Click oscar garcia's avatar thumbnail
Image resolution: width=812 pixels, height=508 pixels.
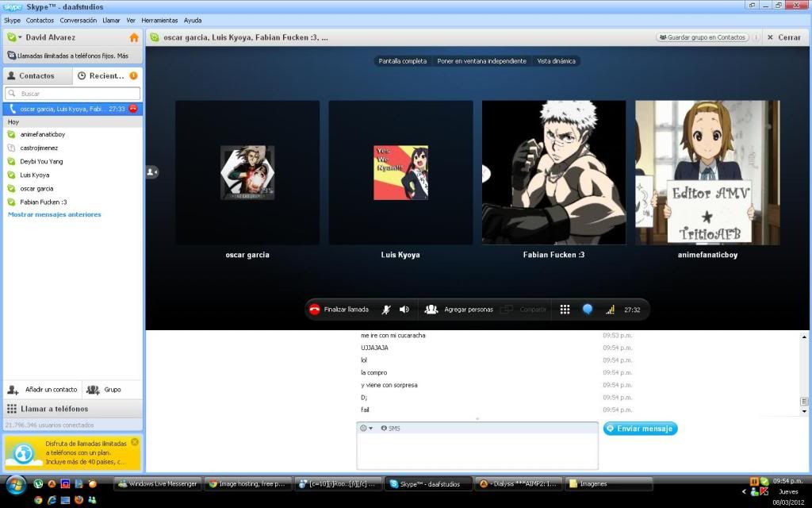[247, 172]
